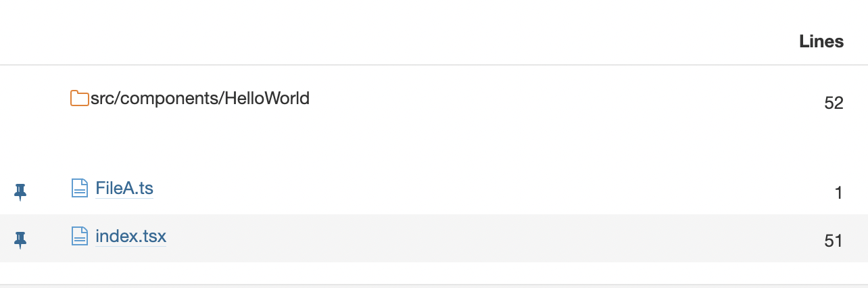Screen dimensions: 868x288
Task: Sort by the Lines column header
Action: click(x=821, y=41)
